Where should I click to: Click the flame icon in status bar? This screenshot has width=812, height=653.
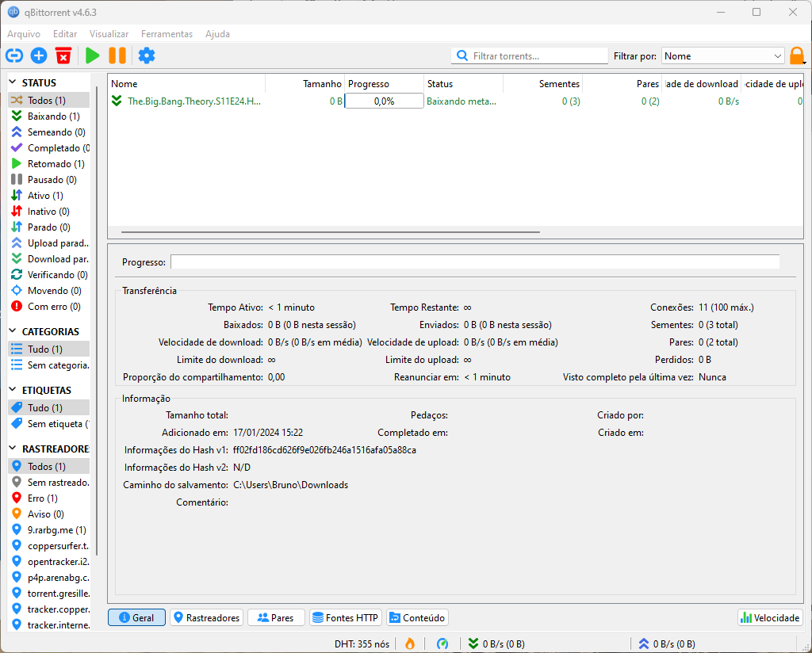tap(410, 643)
